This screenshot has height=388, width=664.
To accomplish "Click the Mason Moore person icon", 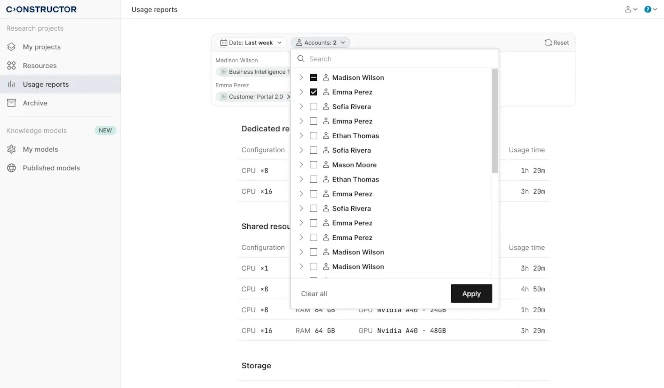I will [x=326, y=164].
